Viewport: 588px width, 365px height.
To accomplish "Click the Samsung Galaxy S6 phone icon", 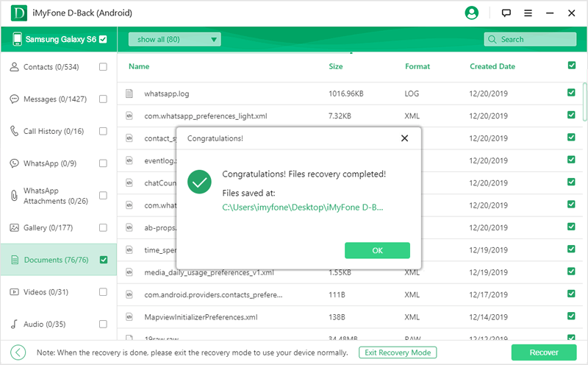I will [17, 39].
